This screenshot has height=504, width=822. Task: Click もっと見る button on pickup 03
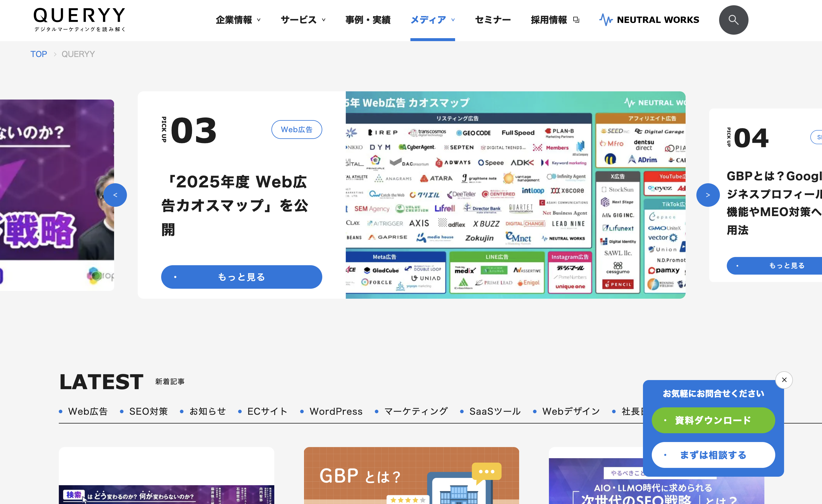tap(242, 277)
